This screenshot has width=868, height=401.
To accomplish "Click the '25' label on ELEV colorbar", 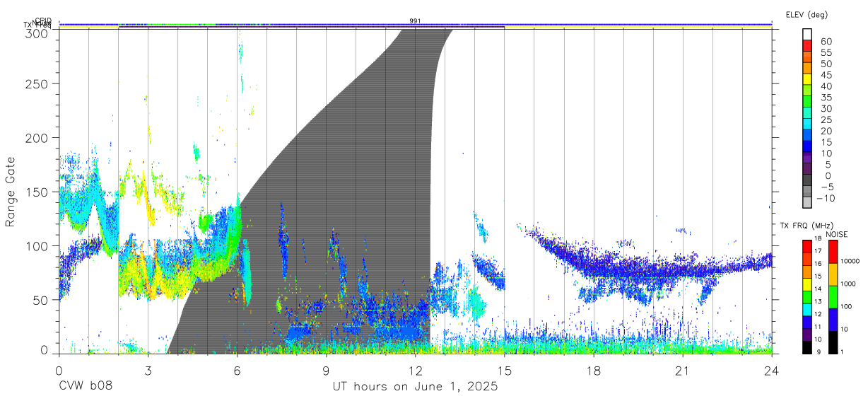I will point(826,120).
